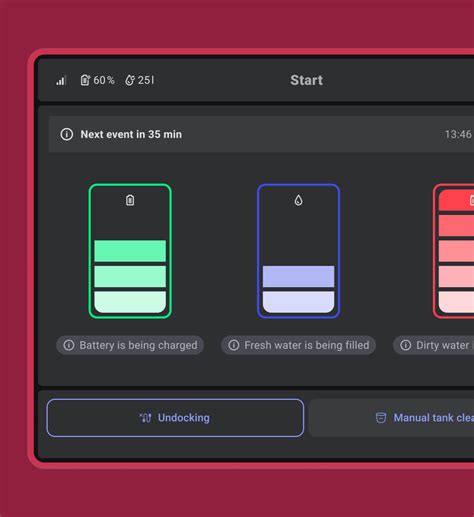Open the Fresh water is being filled chip
474x517 pixels.
tap(298, 345)
